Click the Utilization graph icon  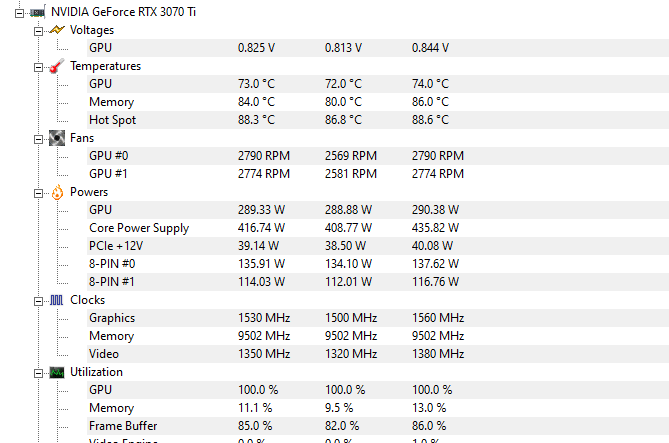[57, 373]
